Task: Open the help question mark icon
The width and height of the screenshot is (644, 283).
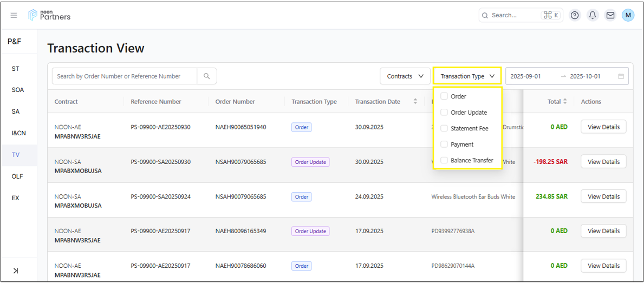Action: 575,16
